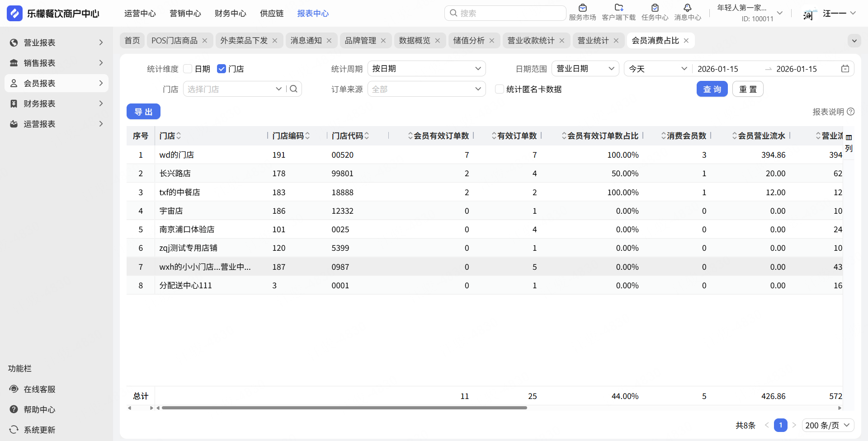Open the 服务市场 service market icon
The image size is (868, 441).
582,8
